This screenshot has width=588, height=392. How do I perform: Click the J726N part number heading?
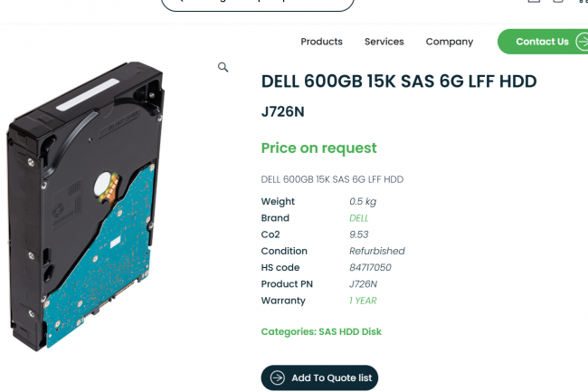click(x=283, y=111)
